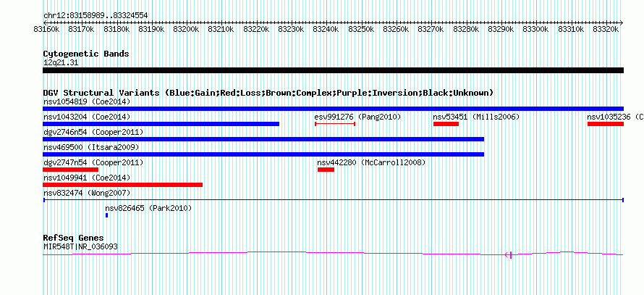Viewport: 644px width, 295px height.
Task: Click the nsv832474 thin blue line
Action: pos(333,200)
